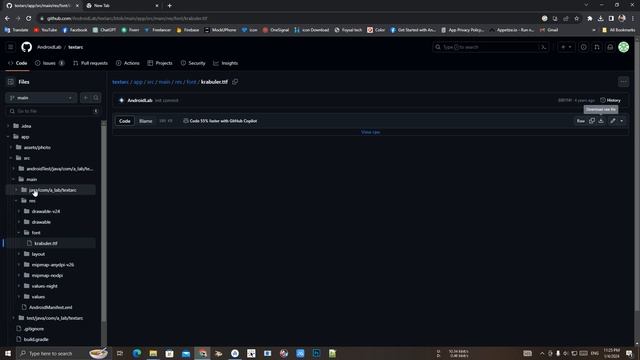Expand the mipmap-anydpi-v26 folder
Screen dimensions: 640x360
(19, 264)
